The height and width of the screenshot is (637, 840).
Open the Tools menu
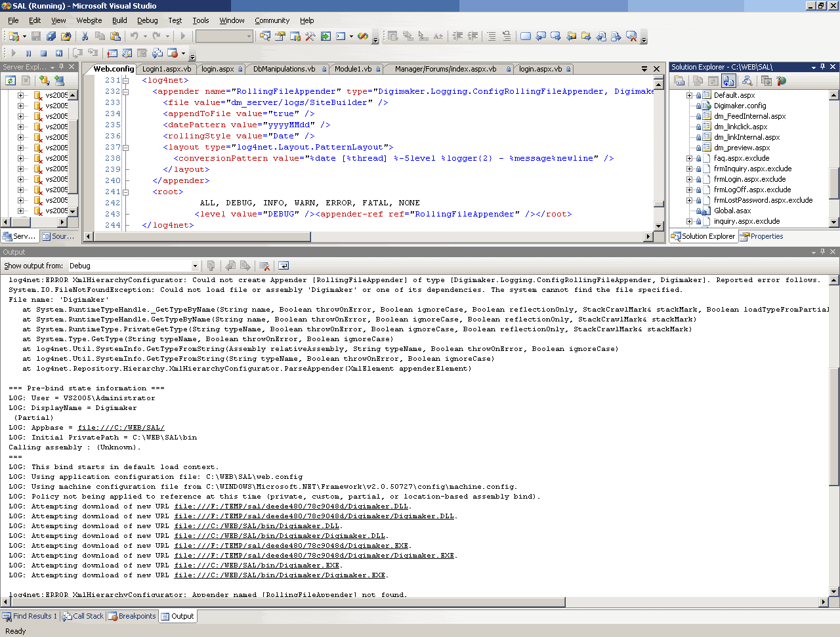tap(201, 20)
